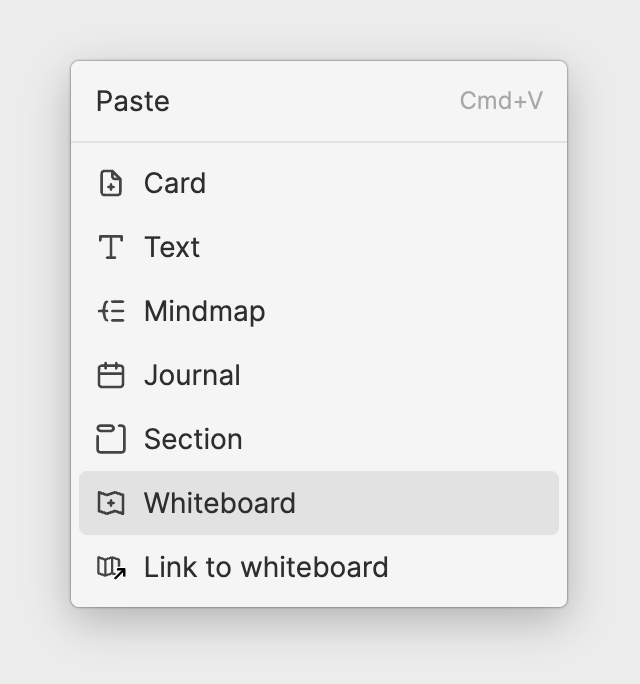This screenshot has height=684, width=640.
Task: Insert a Section via its label
Action: pos(193,439)
